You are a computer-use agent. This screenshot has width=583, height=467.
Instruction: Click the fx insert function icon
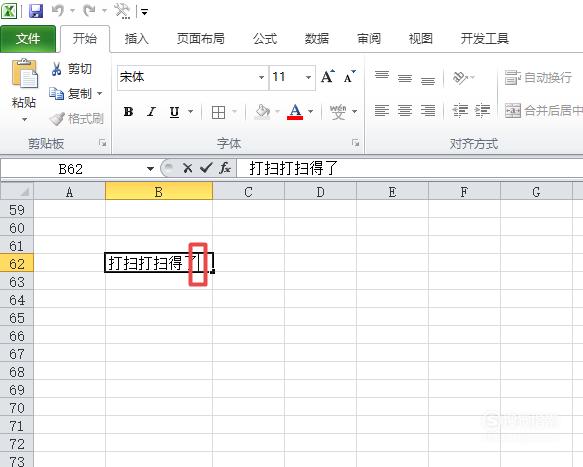[x=225, y=168]
